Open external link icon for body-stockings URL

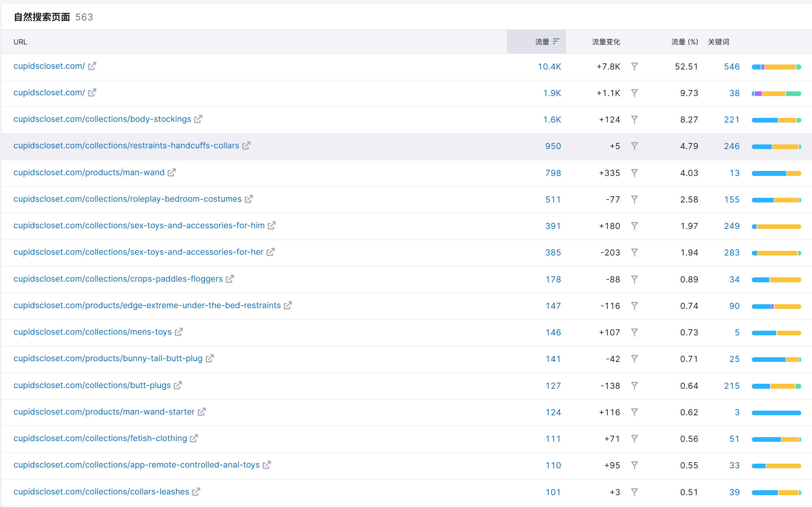(198, 119)
